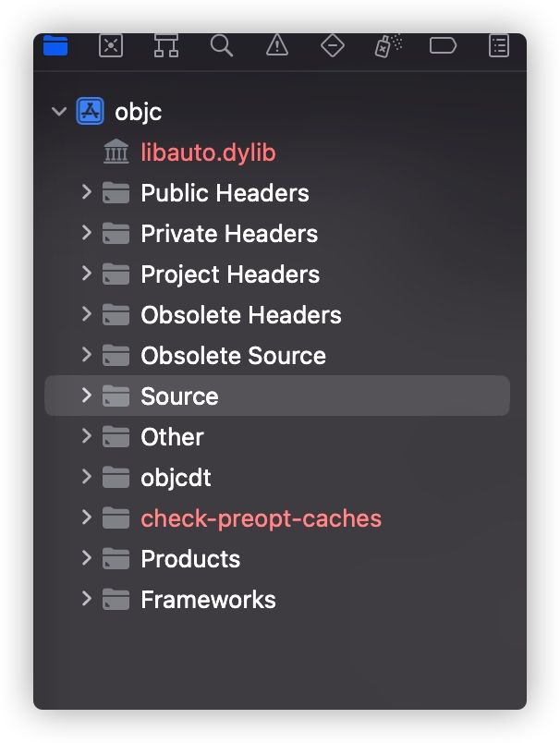Expand the Source folder chevron
The height and width of the screenshot is (743, 560).
point(86,396)
